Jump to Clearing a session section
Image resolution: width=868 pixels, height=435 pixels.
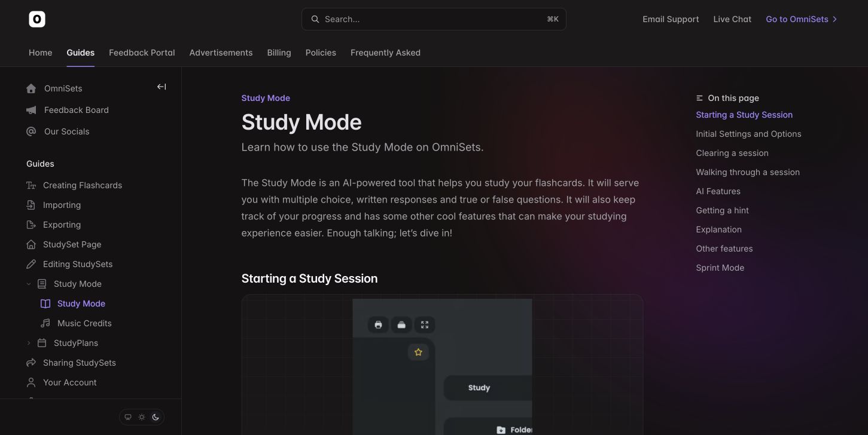(732, 153)
